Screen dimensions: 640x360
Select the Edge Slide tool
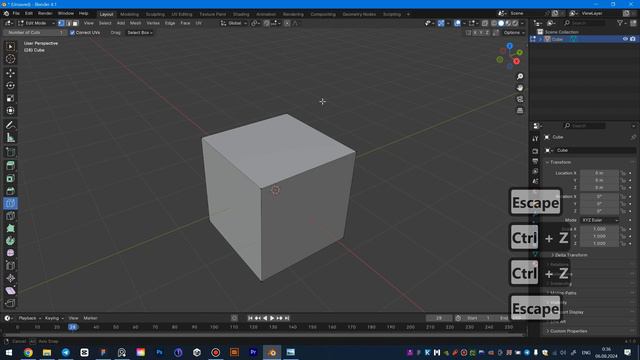tap(11, 266)
